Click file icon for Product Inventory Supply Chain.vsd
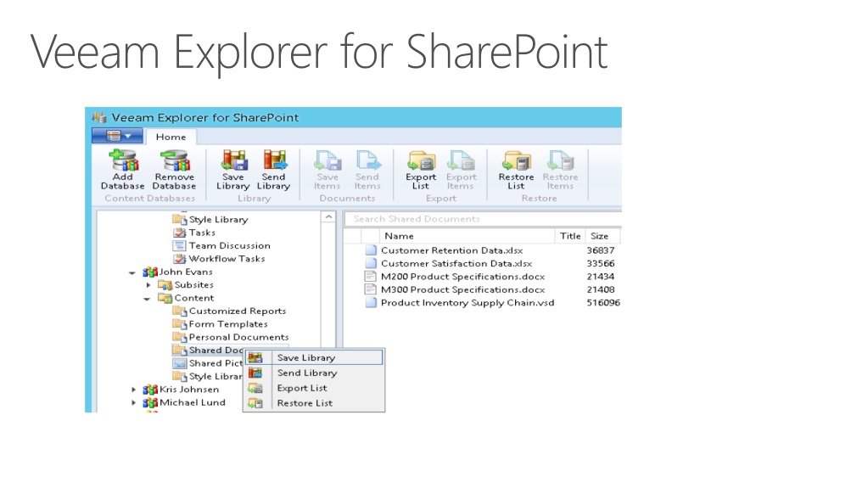The width and height of the screenshot is (868, 488). (371, 303)
